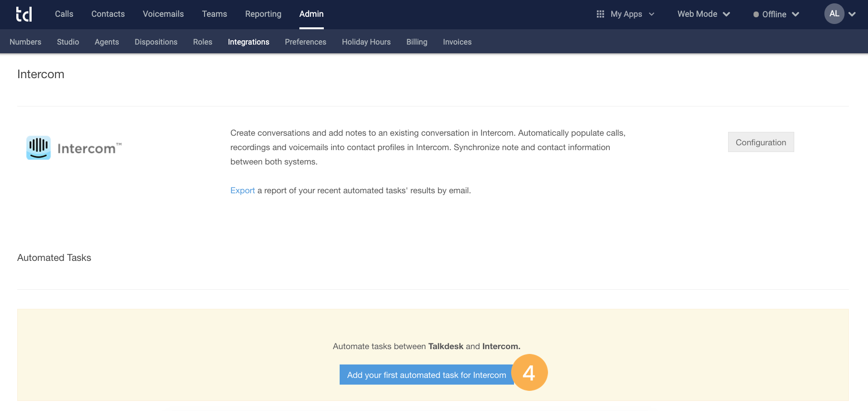Viewport: 868px width, 411px height.
Task: Click the Configuration button
Action: 761,142
